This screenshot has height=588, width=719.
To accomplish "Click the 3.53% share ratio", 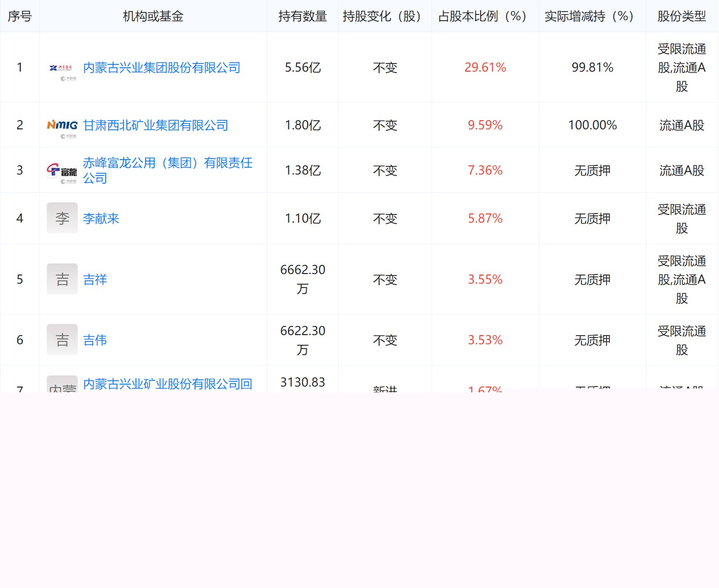I will 485,340.
